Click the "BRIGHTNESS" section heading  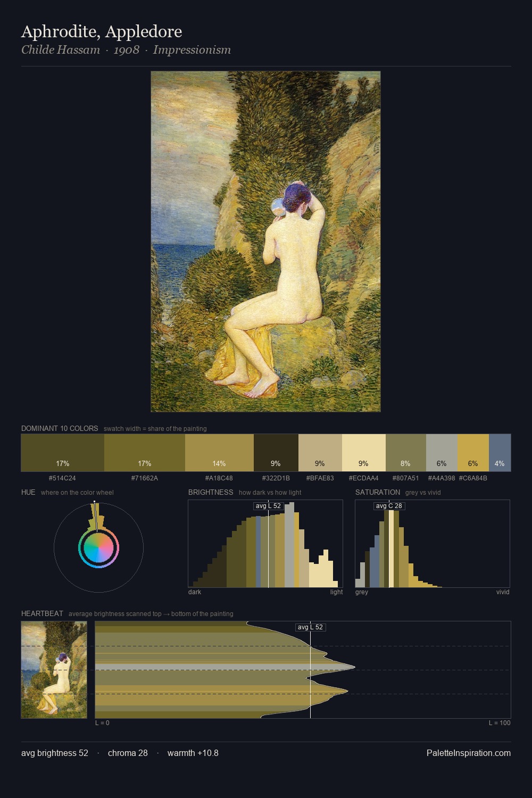click(x=211, y=492)
